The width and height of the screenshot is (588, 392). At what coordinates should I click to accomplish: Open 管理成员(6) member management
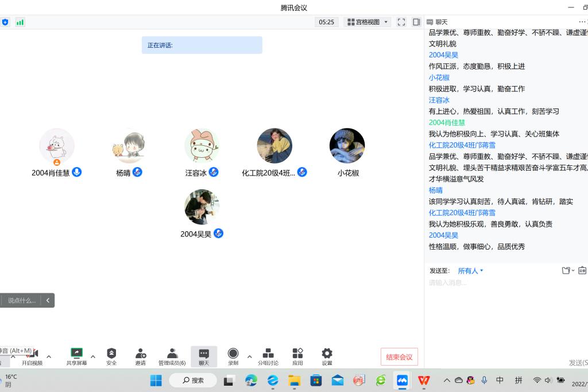(x=172, y=356)
